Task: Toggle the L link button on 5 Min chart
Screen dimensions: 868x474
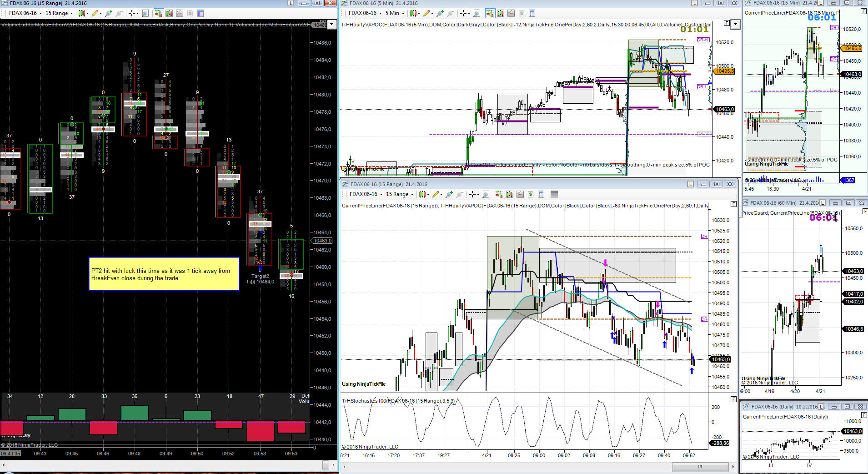Action: (x=694, y=3)
